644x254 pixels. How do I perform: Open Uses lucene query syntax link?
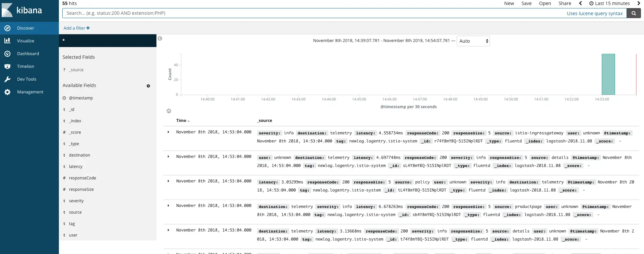[595, 13]
